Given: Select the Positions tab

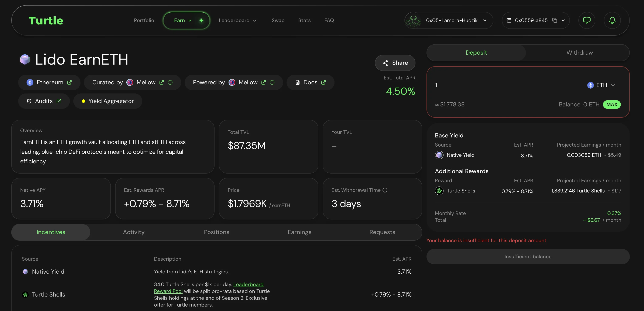Looking at the screenshot, I should (216, 232).
